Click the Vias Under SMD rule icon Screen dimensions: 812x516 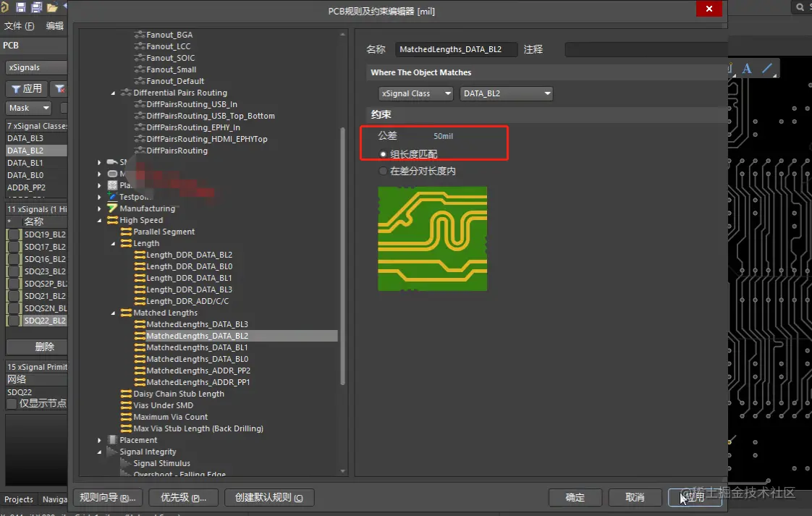126,405
